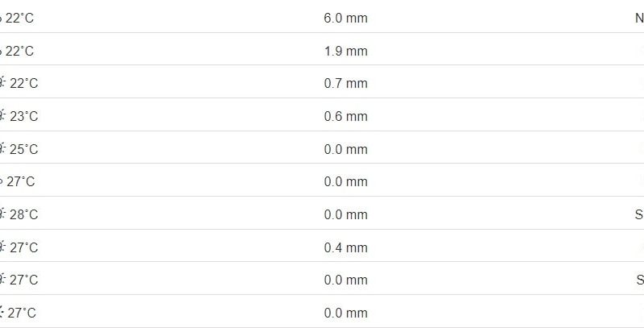Image resolution: width=644 pixels, height=328 pixels.
Task: Click the weather icon in the bottom table row
Action: point(2,313)
